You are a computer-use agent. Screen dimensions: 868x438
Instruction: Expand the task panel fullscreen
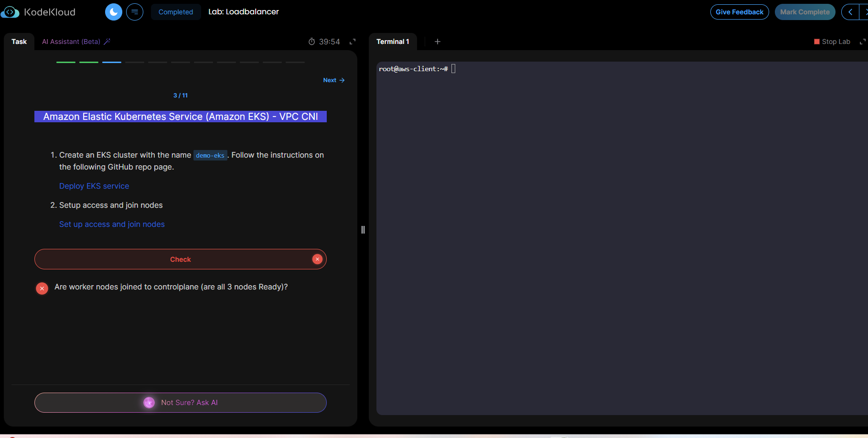[x=353, y=42]
